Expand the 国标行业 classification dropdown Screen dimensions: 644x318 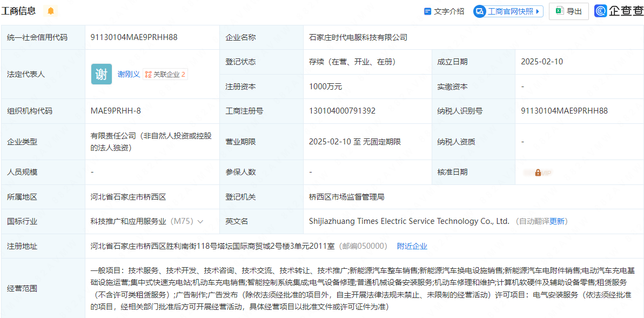click(200, 221)
